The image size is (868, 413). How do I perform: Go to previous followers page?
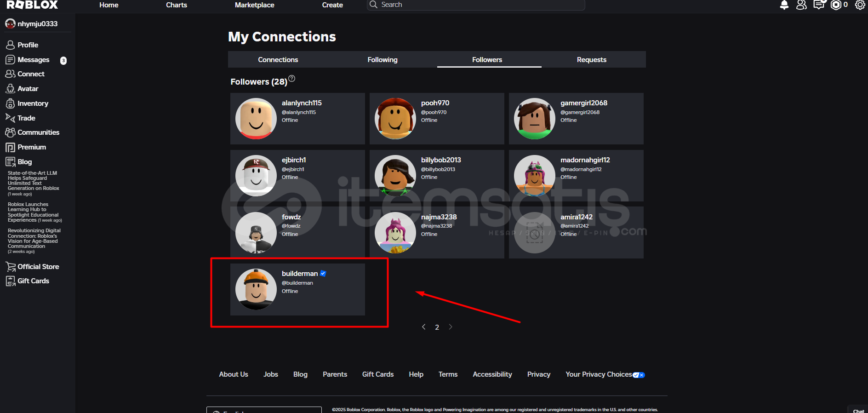pos(423,327)
